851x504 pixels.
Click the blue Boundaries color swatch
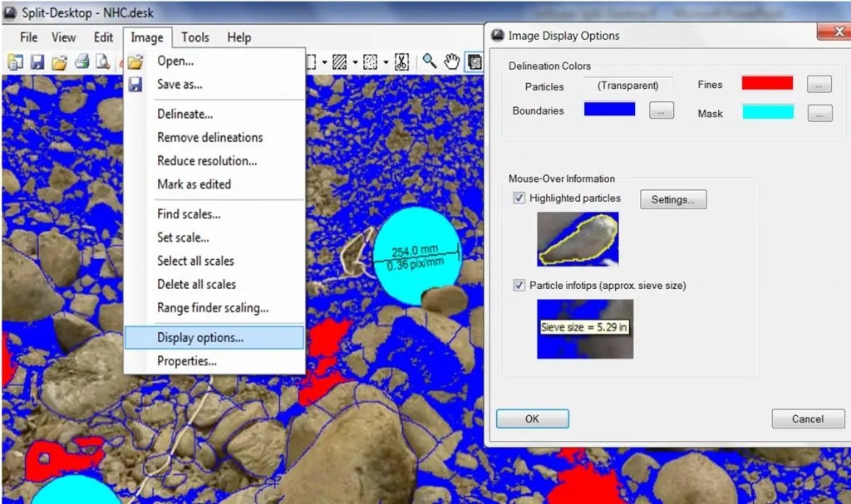tap(609, 109)
